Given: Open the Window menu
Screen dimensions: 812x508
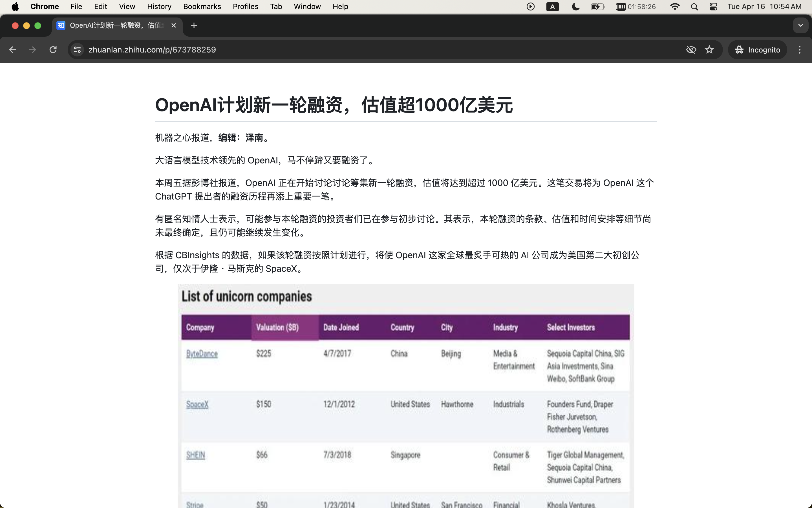Looking at the screenshot, I should pyautogui.click(x=307, y=7).
